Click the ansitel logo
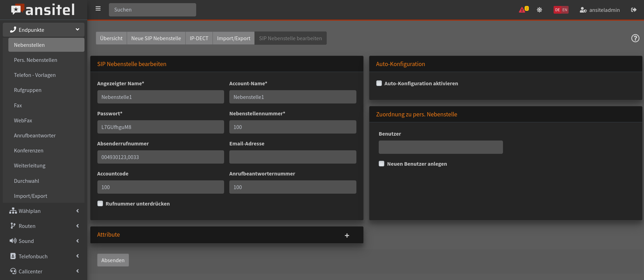 point(43,10)
